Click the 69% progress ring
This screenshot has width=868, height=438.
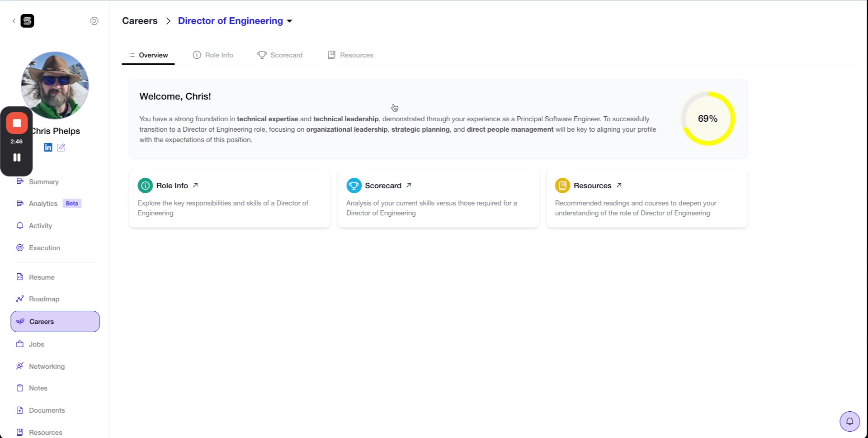point(708,119)
